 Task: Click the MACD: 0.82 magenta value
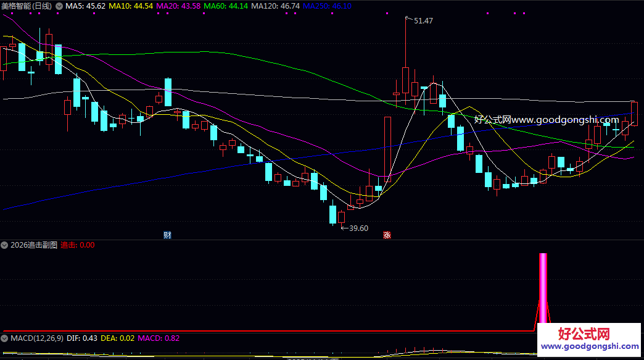coord(159,338)
